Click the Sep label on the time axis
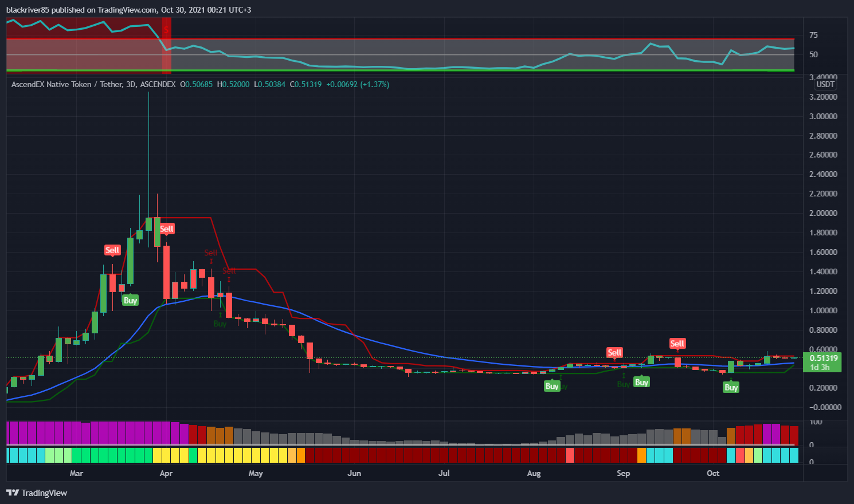Viewport: 854px width, 504px height. 623,473
